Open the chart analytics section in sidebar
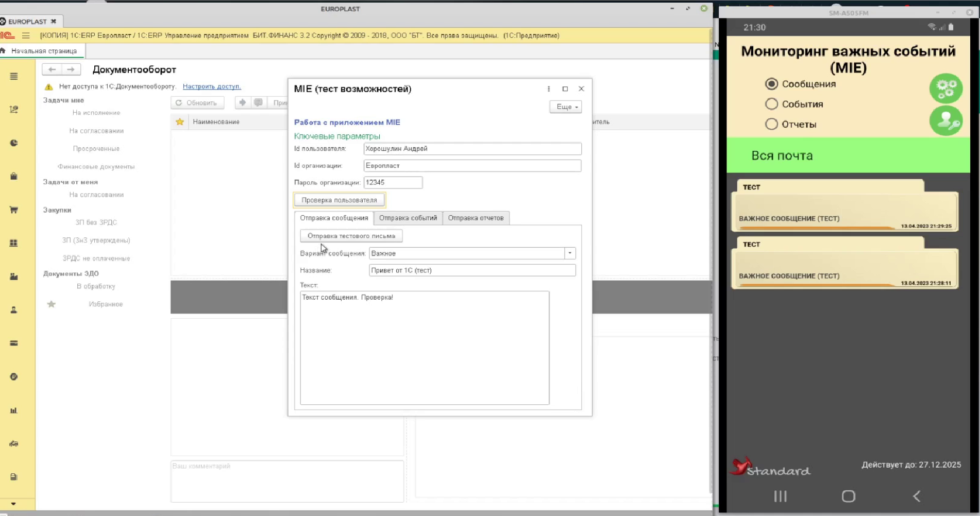The image size is (980, 516). click(x=14, y=110)
